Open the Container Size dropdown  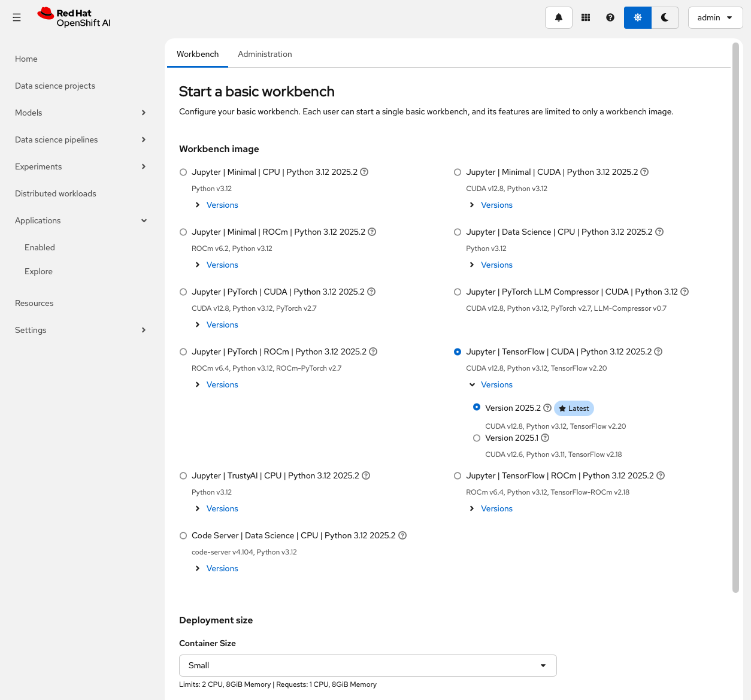368,665
